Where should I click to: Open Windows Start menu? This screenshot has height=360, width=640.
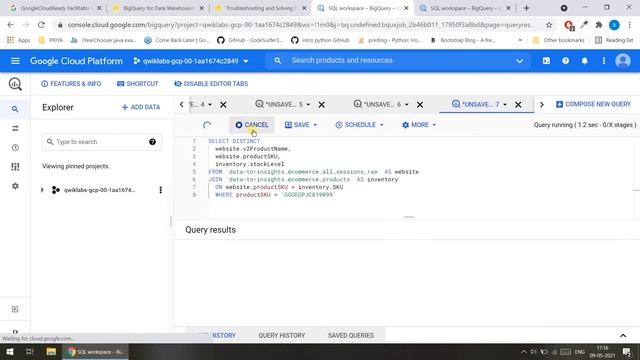point(10,351)
